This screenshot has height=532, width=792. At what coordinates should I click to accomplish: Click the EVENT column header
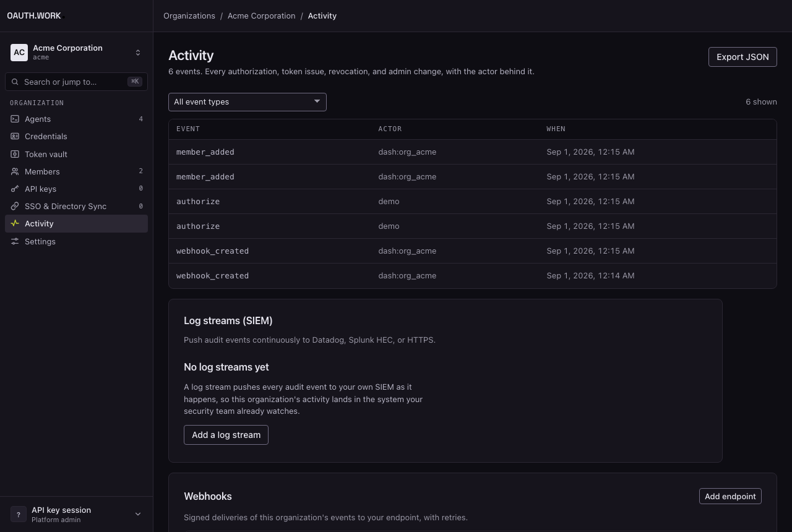(188, 129)
